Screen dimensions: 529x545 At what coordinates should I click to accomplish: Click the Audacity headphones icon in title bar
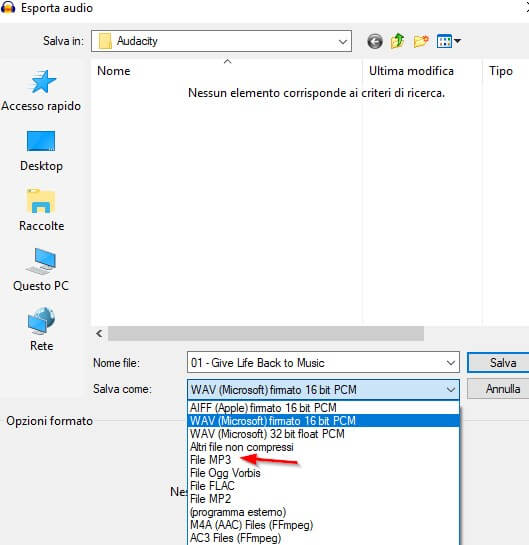8,8
